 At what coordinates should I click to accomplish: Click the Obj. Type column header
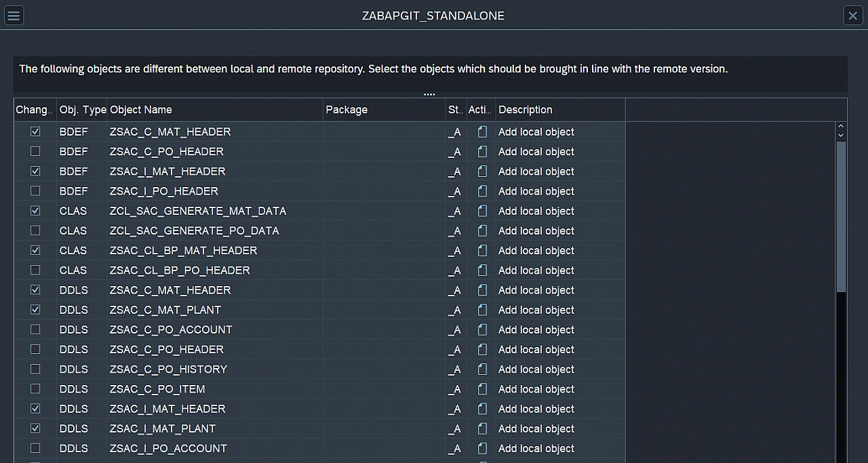(82, 110)
